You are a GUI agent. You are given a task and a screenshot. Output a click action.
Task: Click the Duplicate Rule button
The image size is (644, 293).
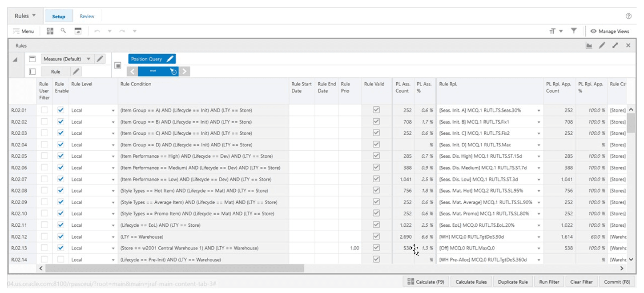click(x=513, y=281)
